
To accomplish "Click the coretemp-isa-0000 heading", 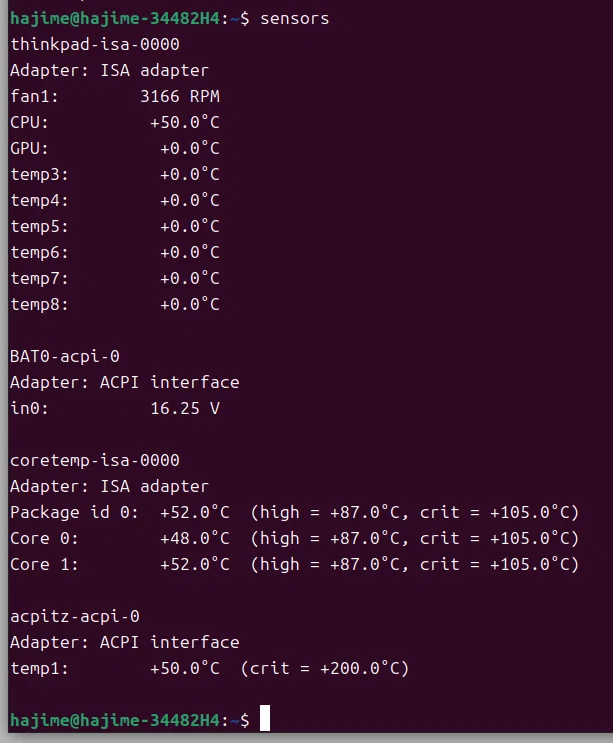I will click(x=95, y=461).
